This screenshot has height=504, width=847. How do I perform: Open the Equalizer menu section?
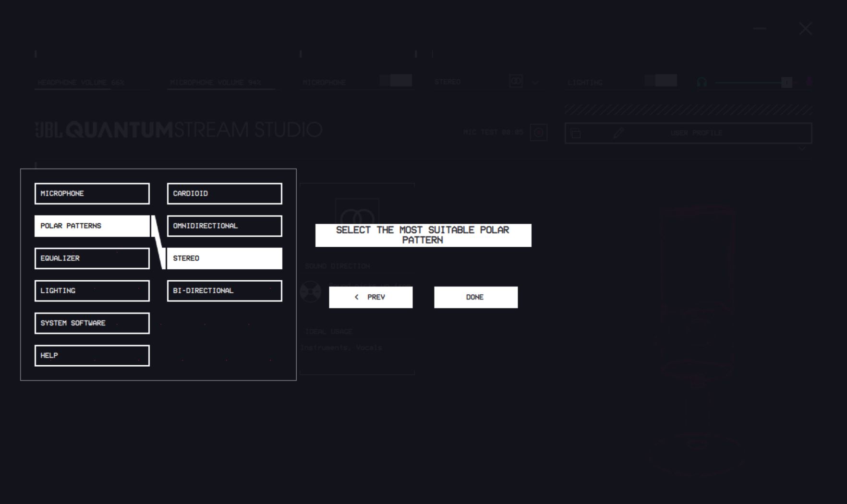pyautogui.click(x=92, y=258)
